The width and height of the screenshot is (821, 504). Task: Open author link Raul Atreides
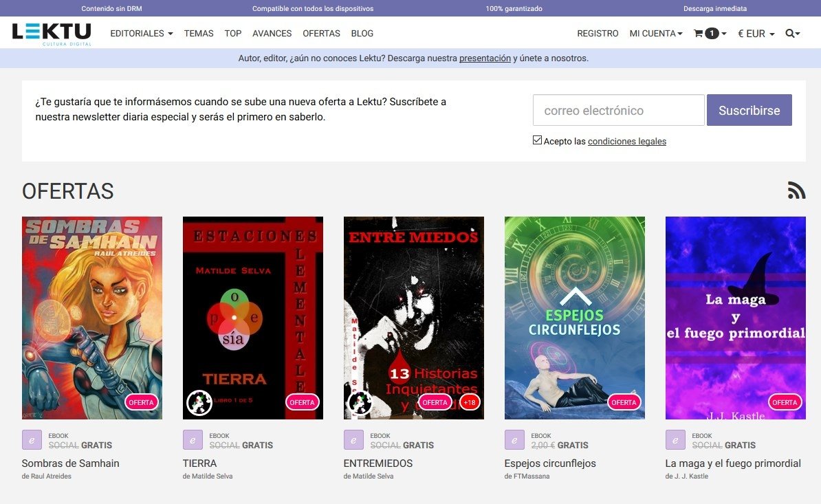tap(52, 476)
